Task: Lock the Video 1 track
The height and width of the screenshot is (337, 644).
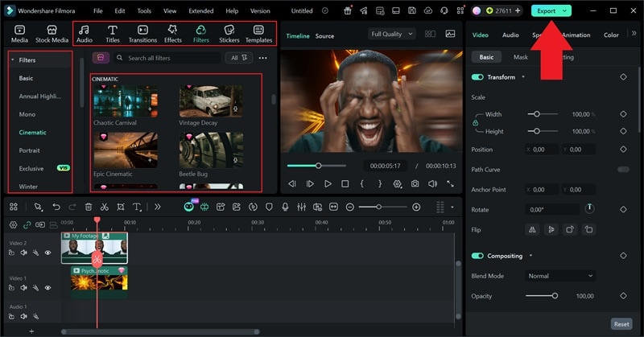Action: click(x=11, y=288)
